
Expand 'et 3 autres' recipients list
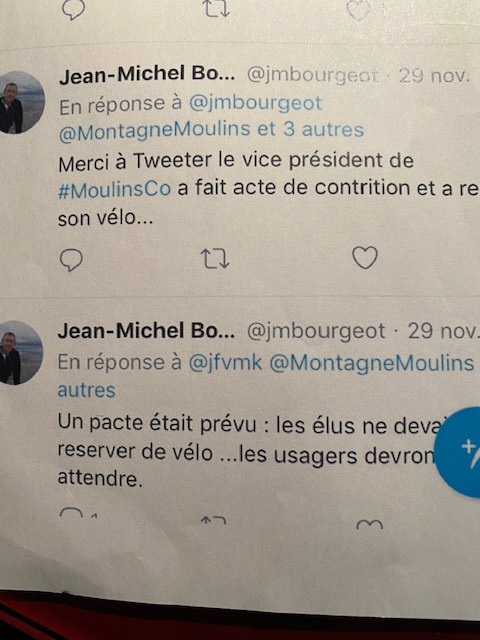[x=311, y=130]
